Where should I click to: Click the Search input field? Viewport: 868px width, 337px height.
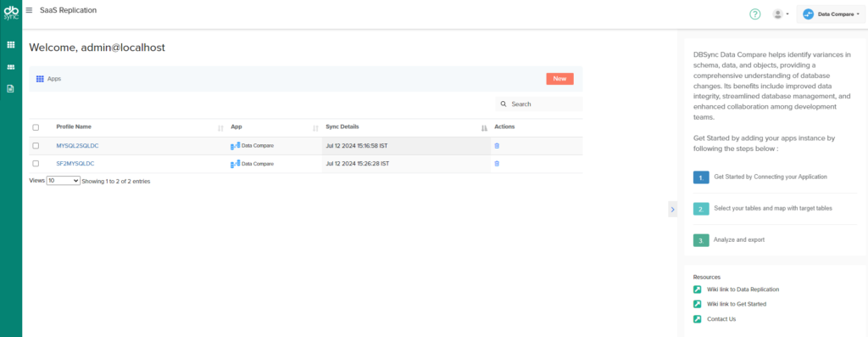coord(538,104)
